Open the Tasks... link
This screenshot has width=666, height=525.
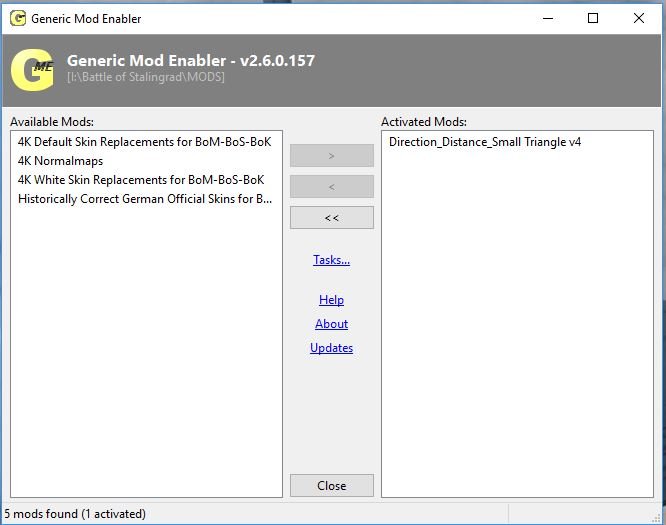pyautogui.click(x=331, y=260)
